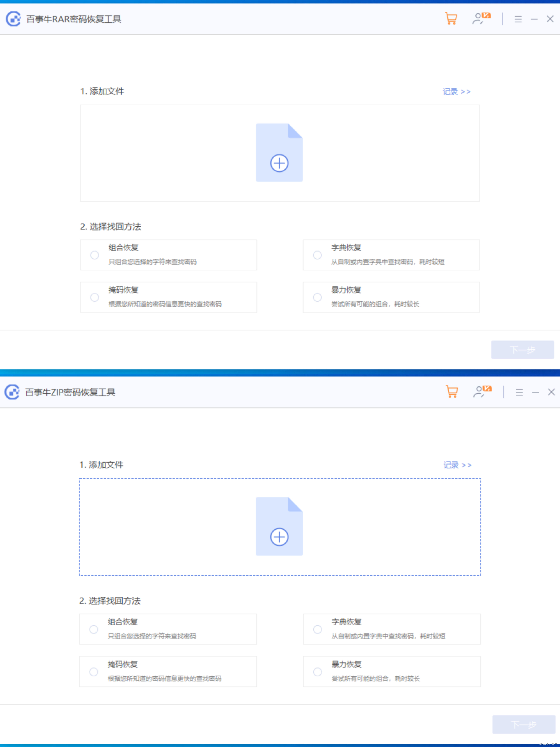Minimize the ZIP password recovery window
Image resolution: width=560 pixels, height=747 pixels.
click(x=535, y=392)
